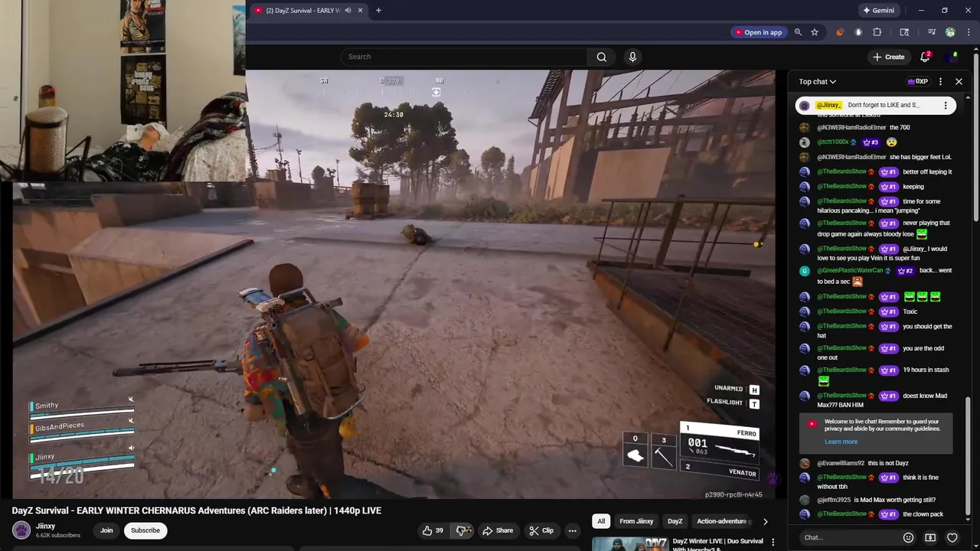This screenshot has width=980, height=551.
Task: Open the emoji picker in chat
Action: click(x=908, y=537)
